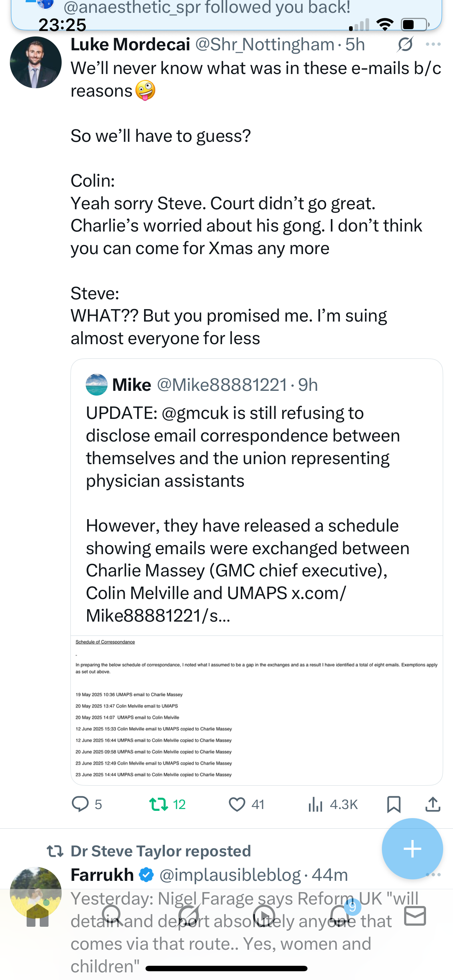Screen dimensions: 453x980
Task: Open the video tab play icon
Action: click(264, 915)
